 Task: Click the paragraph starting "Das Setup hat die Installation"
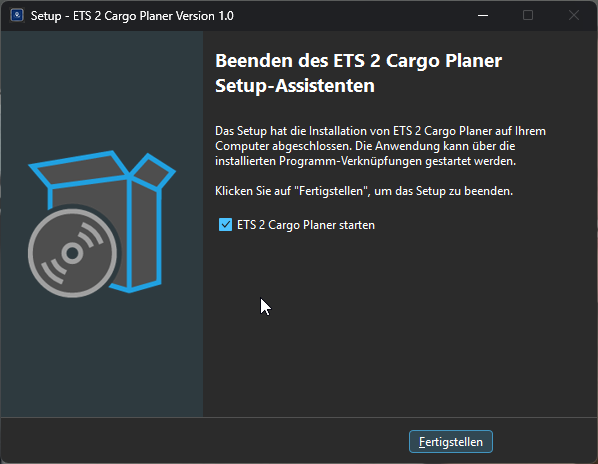[380, 146]
